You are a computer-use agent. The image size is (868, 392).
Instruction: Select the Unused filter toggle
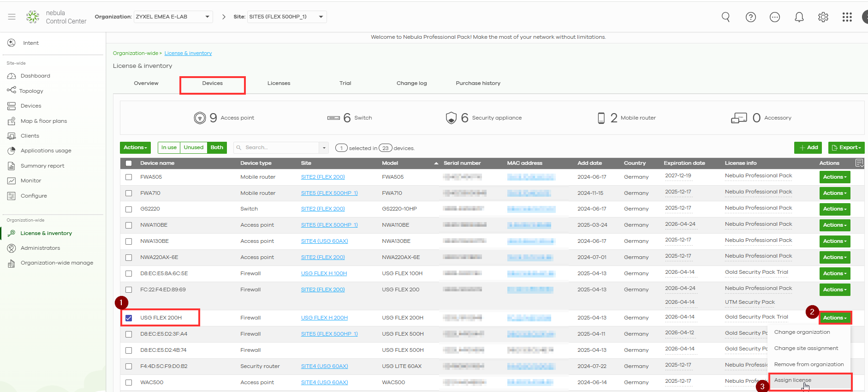pyautogui.click(x=194, y=147)
